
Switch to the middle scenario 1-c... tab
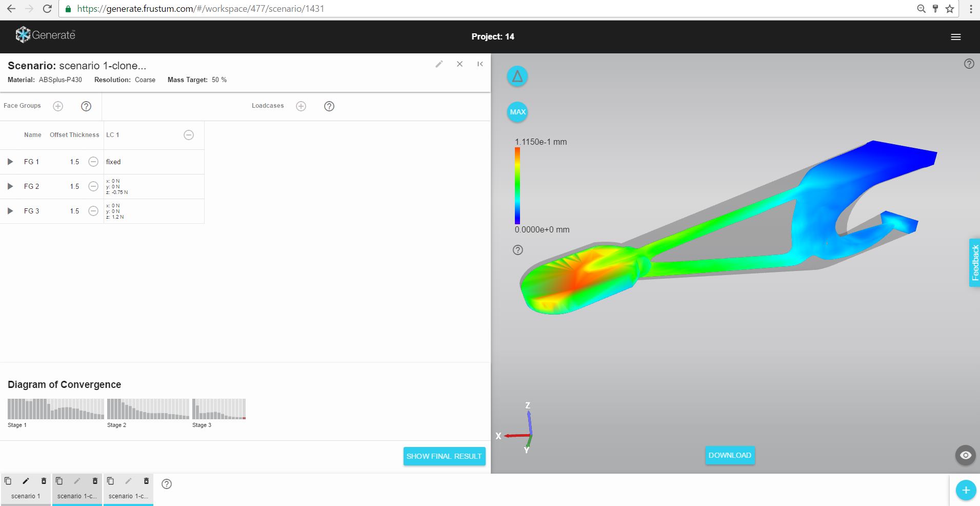click(77, 496)
